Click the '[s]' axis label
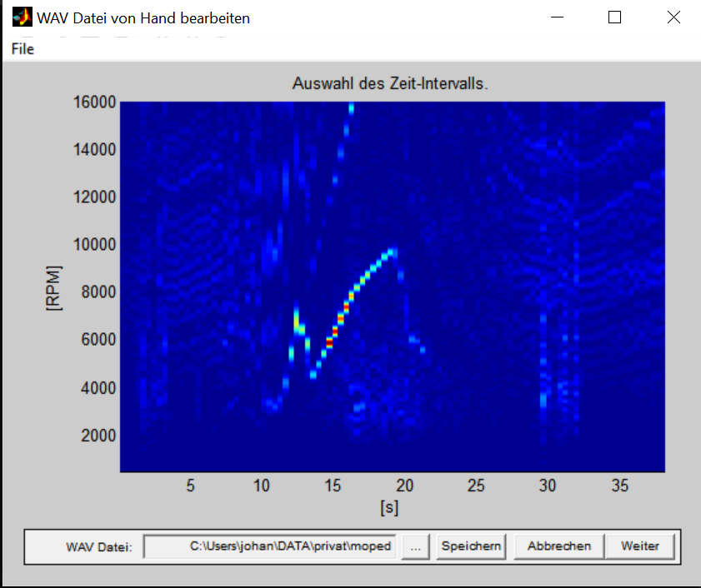This screenshot has width=701, height=588. point(389,507)
